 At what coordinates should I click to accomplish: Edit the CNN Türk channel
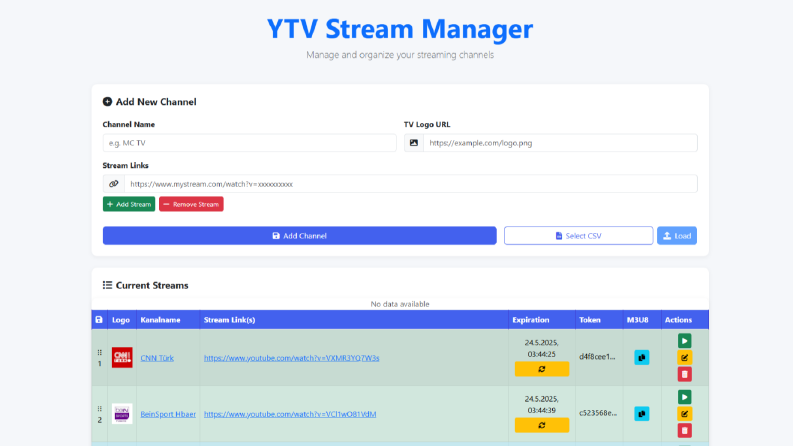[684, 358]
